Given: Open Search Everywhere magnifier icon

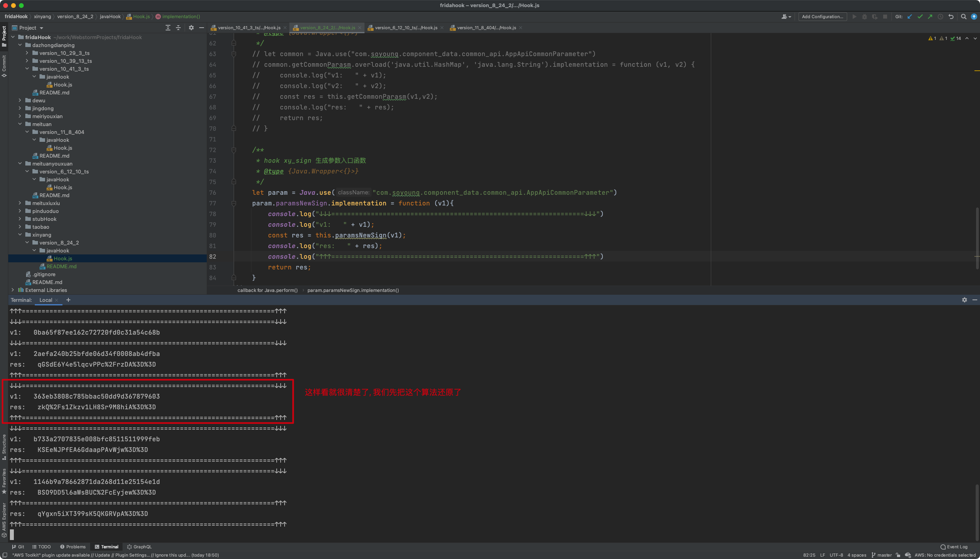Looking at the screenshot, I should point(964,17).
